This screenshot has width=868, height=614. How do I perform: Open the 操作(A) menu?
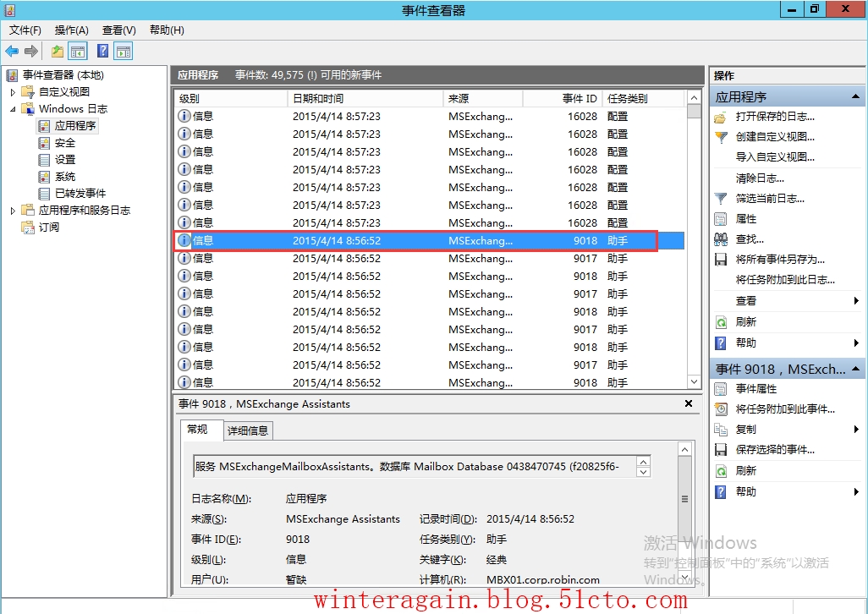[x=71, y=30]
